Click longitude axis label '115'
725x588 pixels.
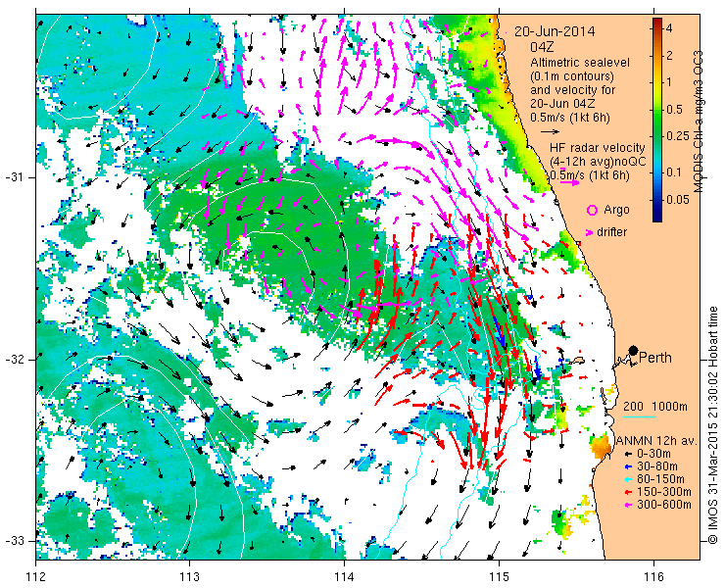tap(499, 576)
